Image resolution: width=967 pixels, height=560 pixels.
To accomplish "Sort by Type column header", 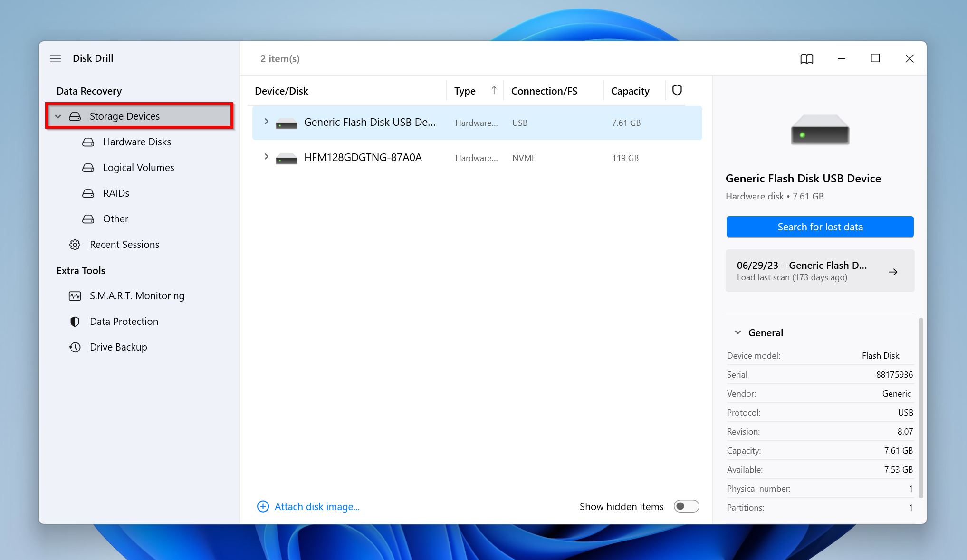I will pos(465,91).
